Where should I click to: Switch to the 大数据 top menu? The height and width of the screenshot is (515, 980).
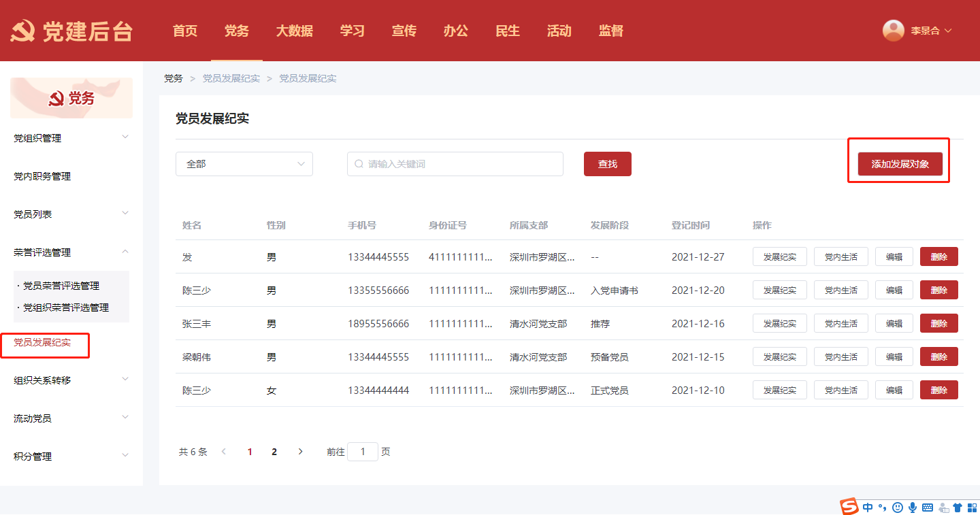(x=294, y=31)
